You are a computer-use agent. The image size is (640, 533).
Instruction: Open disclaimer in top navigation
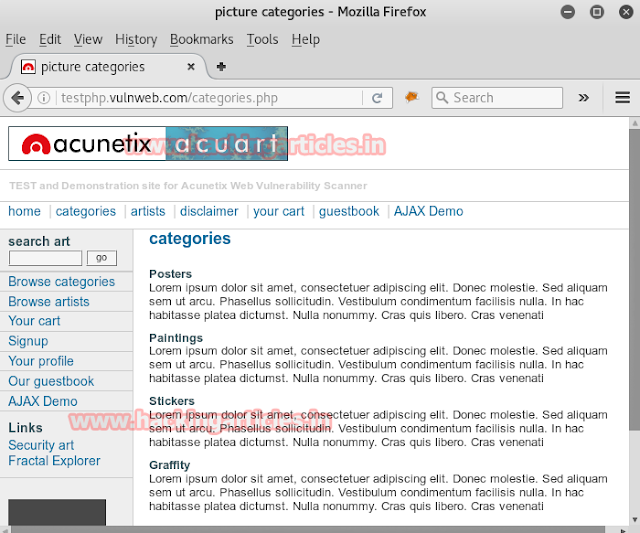pos(209,211)
